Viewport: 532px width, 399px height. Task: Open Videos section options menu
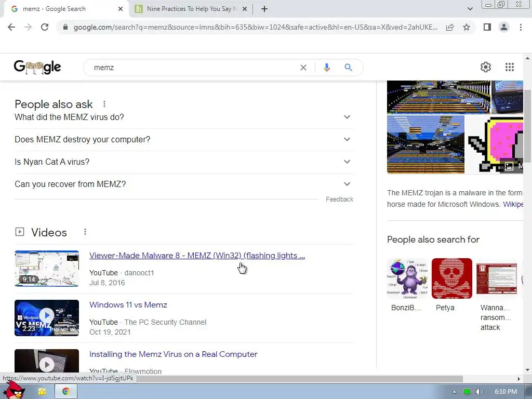(x=85, y=232)
